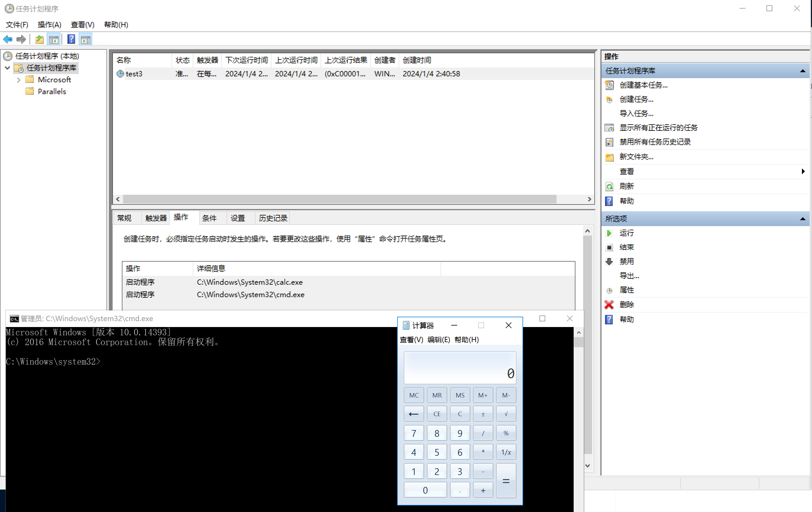
Task: Open the View (查看) submenu arrow in actions
Action: coord(803,171)
